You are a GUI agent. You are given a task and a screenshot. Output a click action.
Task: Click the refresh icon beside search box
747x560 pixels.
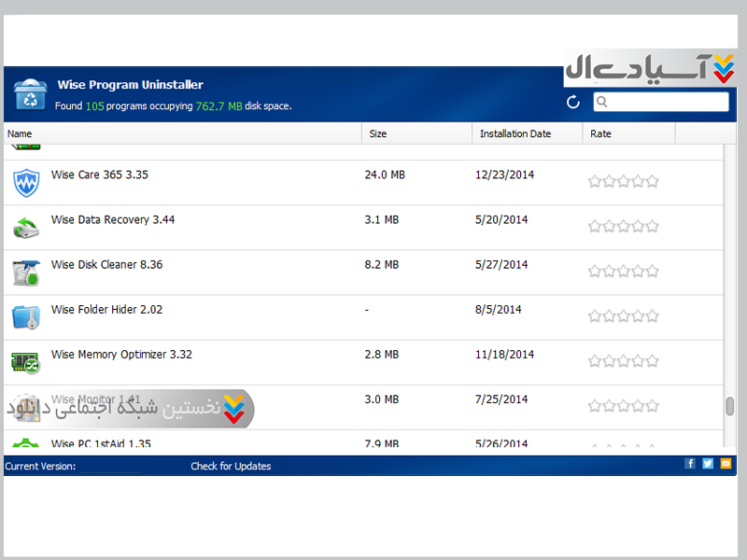point(573,102)
